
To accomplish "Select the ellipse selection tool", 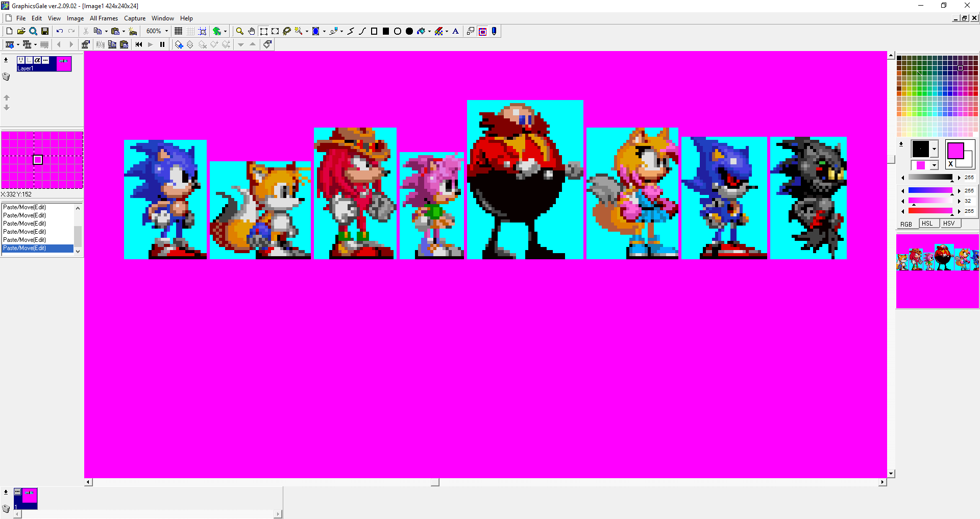I will tap(275, 31).
